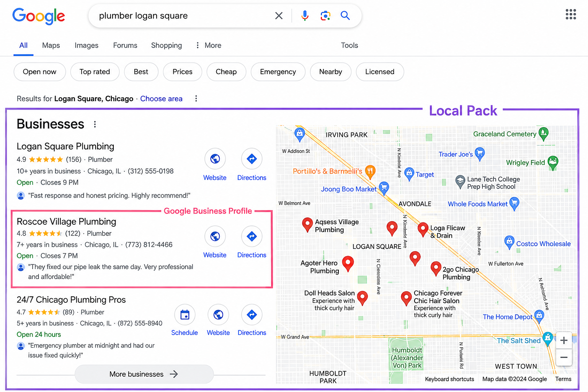The width and height of the screenshot is (588, 392).
Task: Open the Logan Square Plumbing listing
Action: pos(65,146)
